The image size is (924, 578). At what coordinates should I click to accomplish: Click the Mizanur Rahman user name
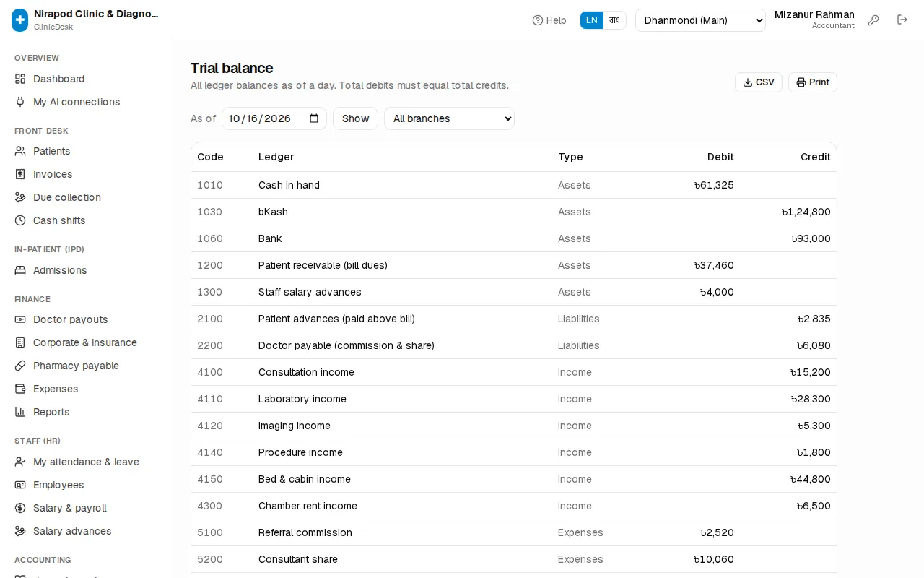(x=814, y=14)
